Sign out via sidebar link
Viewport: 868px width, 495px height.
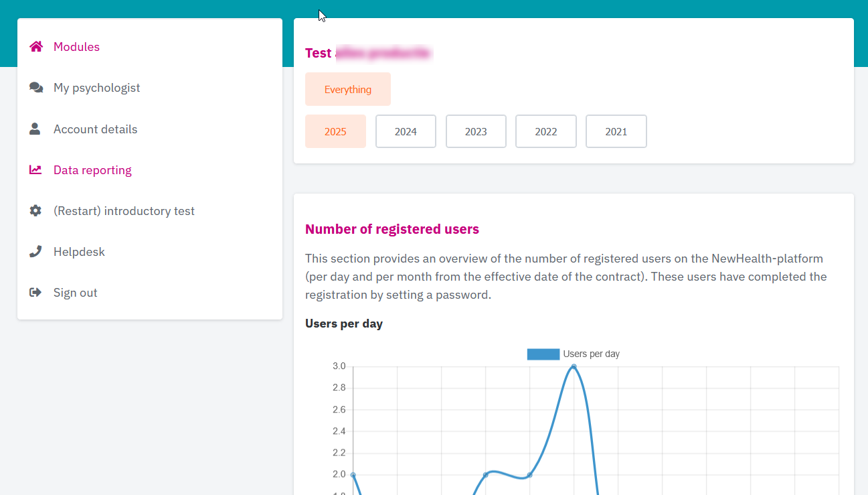coord(76,293)
